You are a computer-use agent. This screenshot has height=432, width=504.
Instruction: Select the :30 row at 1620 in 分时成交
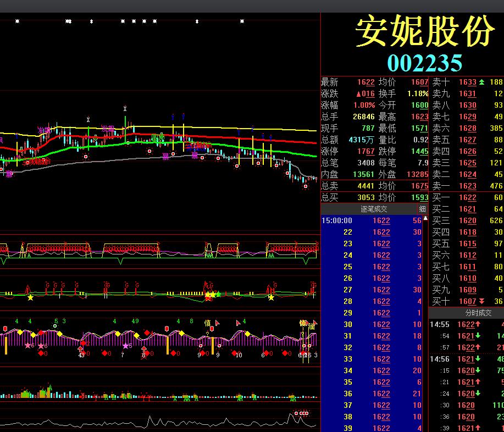click(467, 405)
